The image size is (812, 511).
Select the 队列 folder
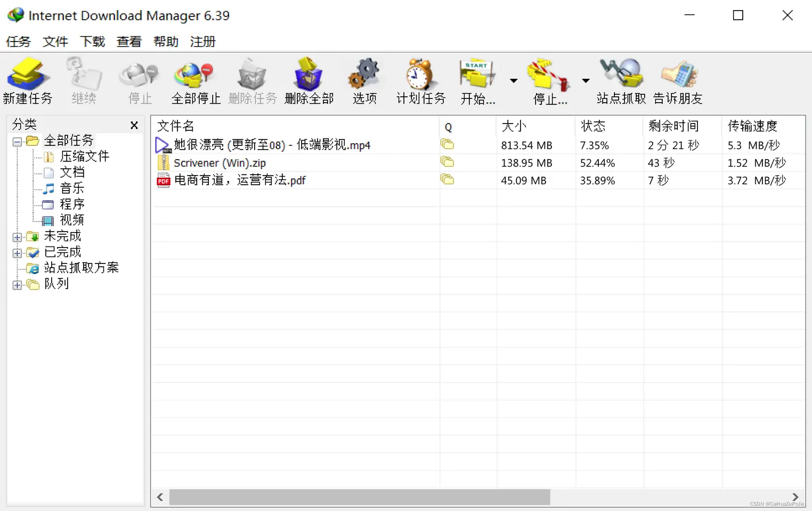tap(56, 284)
